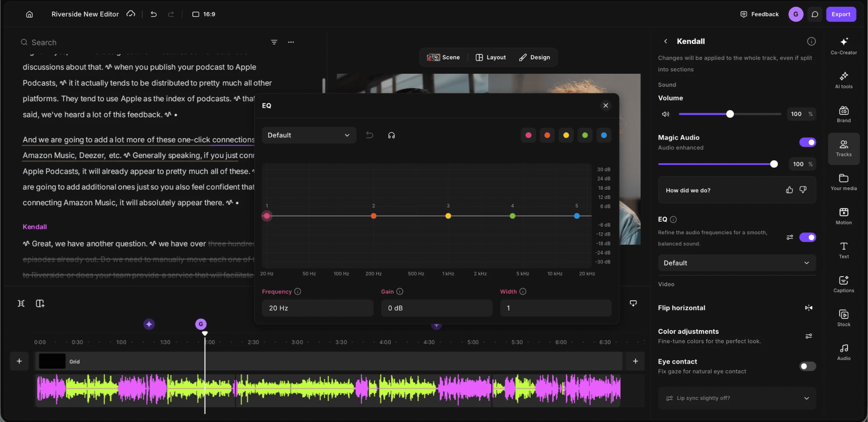The height and width of the screenshot is (422, 868).
Task: Open Color adjustments settings
Action: tap(809, 336)
